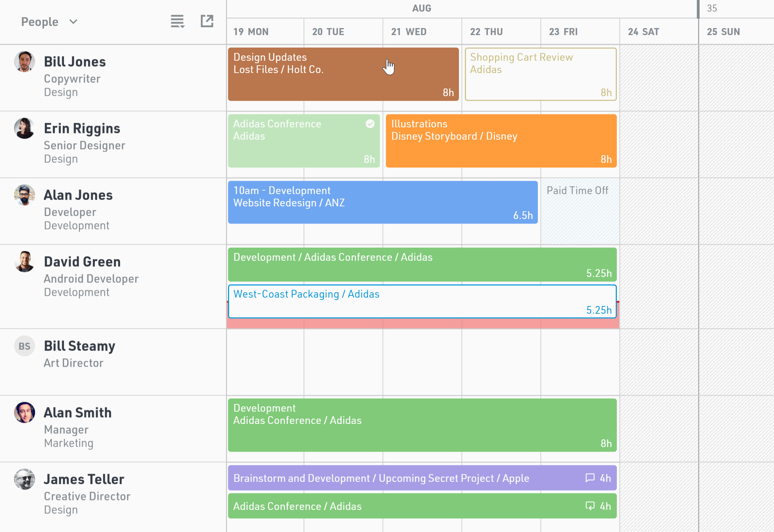Open Shopping Cart Review Adidas task
This screenshot has height=532, width=774.
click(540, 74)
